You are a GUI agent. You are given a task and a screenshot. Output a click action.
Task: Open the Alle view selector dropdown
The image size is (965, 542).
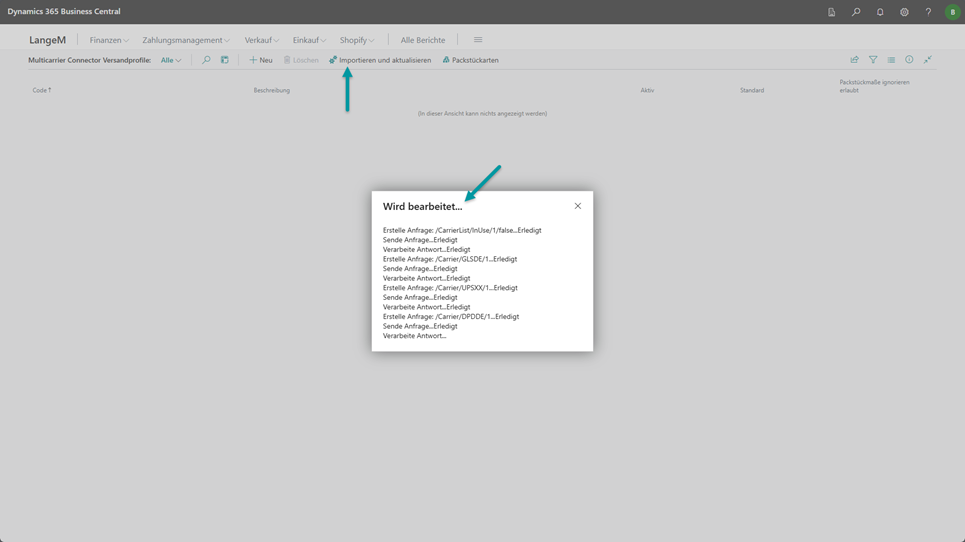click(x=171, y=60)
